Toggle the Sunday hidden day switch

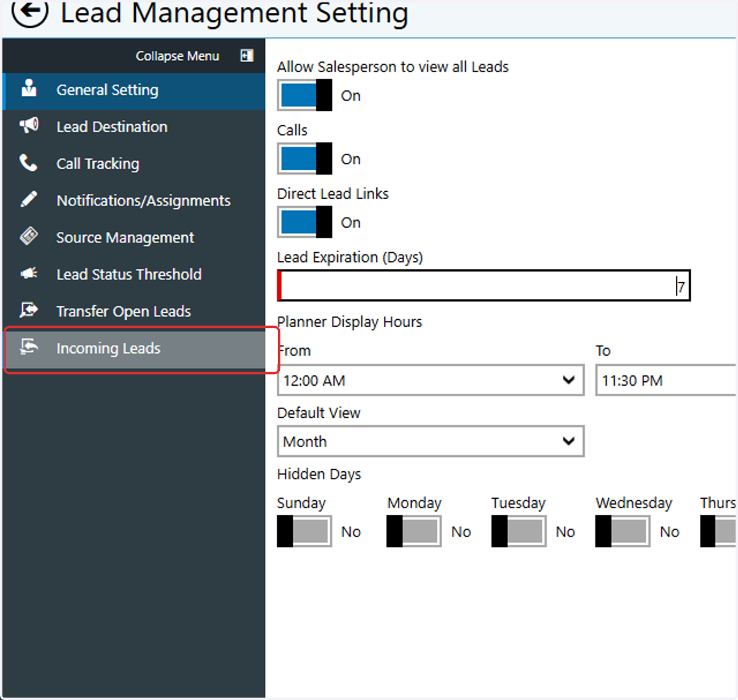pyautogui.click(x=304, y=531)
